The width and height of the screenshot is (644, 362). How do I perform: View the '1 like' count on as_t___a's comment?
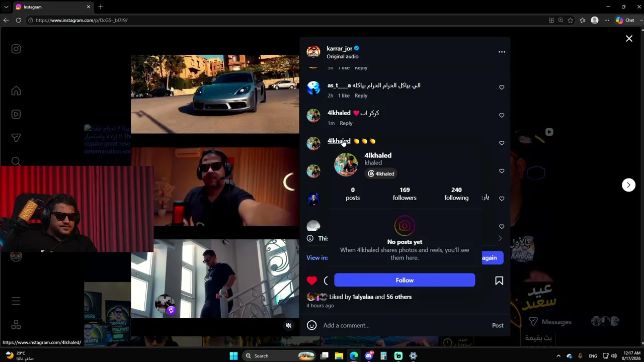coord(344,96)
